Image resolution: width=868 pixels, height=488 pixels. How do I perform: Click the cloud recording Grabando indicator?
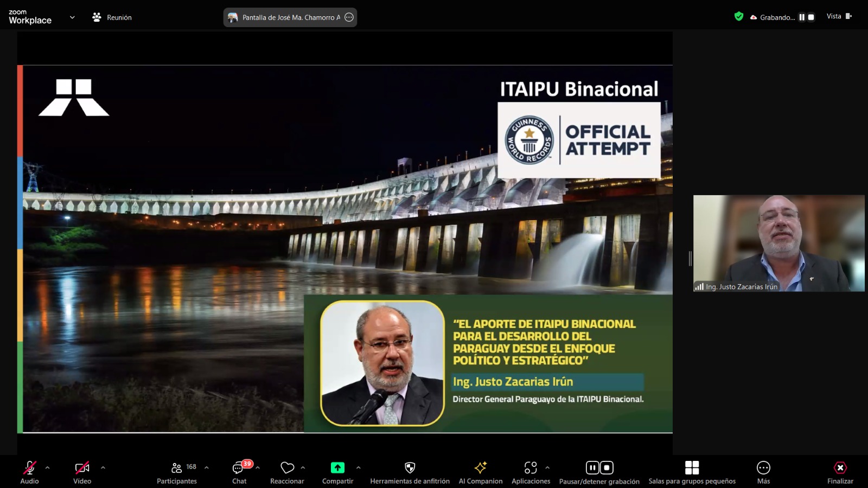pos(773,17)
